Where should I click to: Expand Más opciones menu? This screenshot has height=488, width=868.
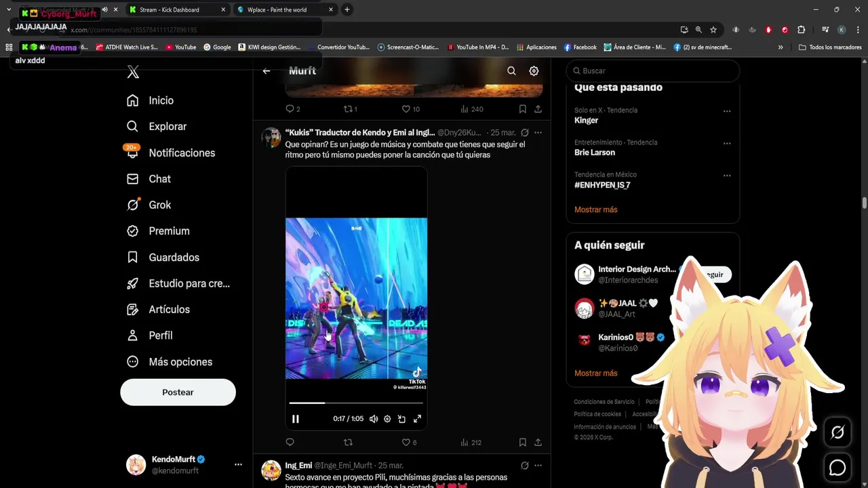point(170,362)
